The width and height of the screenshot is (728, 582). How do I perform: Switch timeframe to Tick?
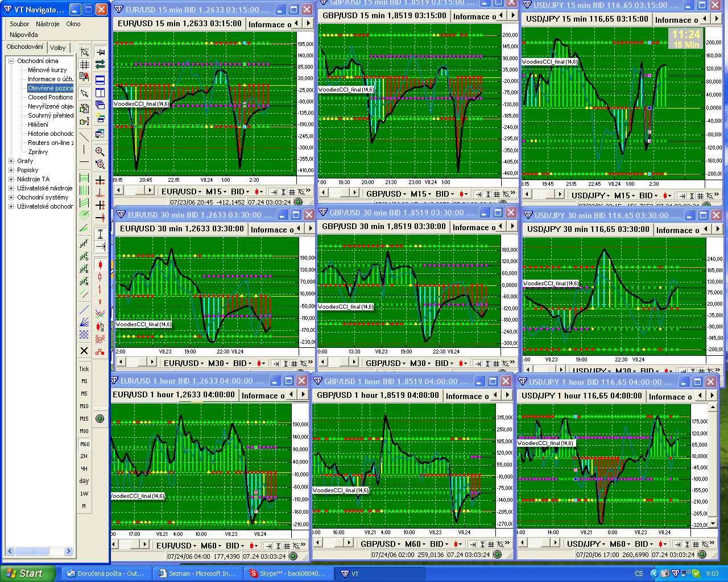click(84, 369)
